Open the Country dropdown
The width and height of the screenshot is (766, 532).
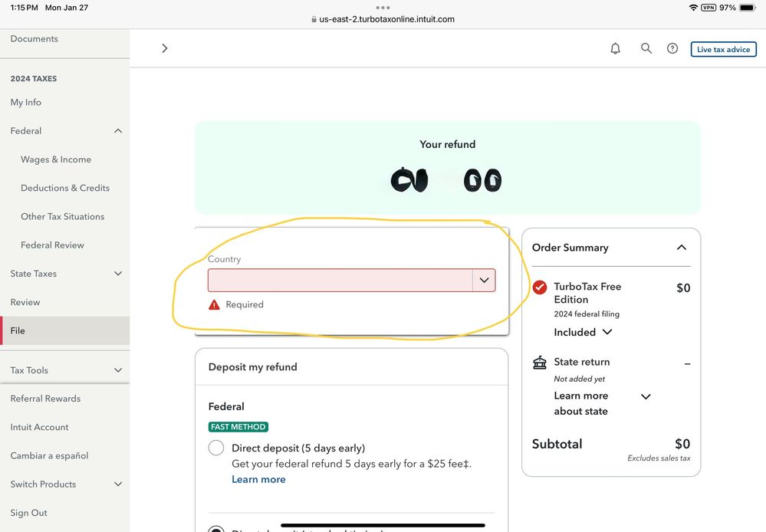point(352,281)
